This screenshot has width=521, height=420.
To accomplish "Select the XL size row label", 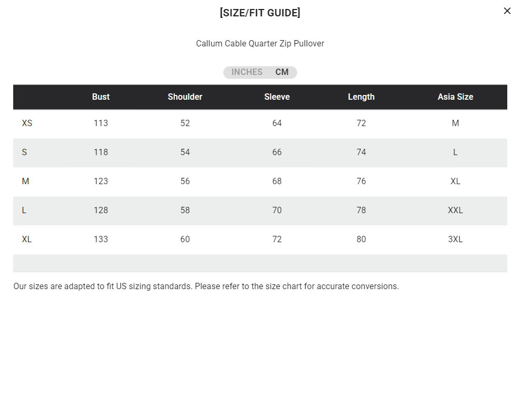I will [27, 240].
